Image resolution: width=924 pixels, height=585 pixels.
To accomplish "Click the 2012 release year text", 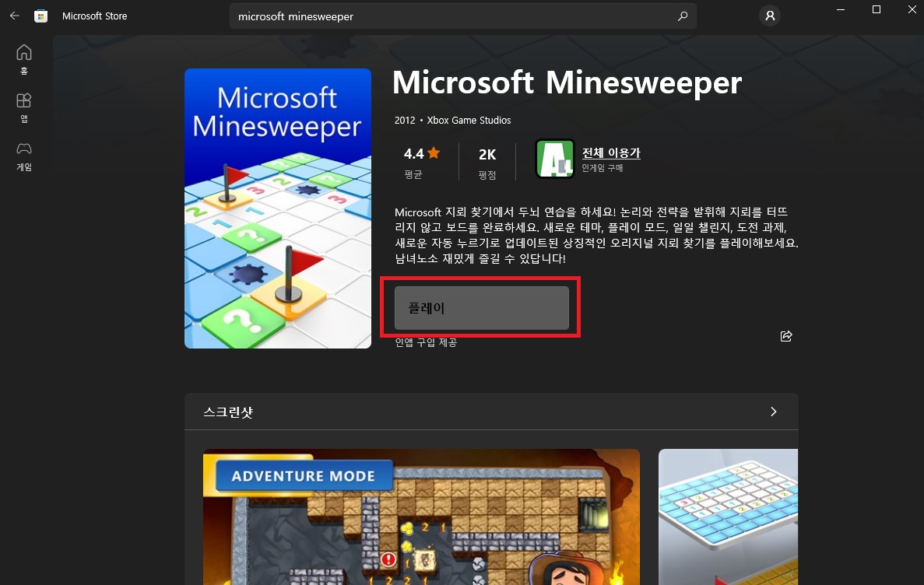I will [405, 120].
